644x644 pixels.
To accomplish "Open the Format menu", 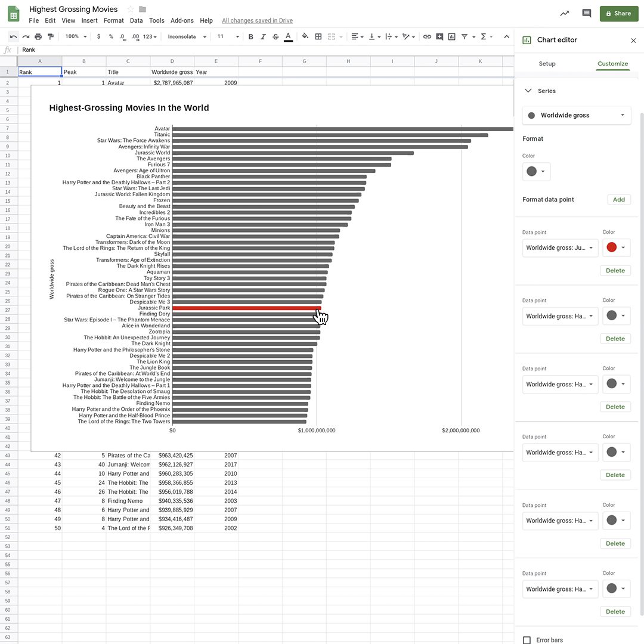I will 113,20.
